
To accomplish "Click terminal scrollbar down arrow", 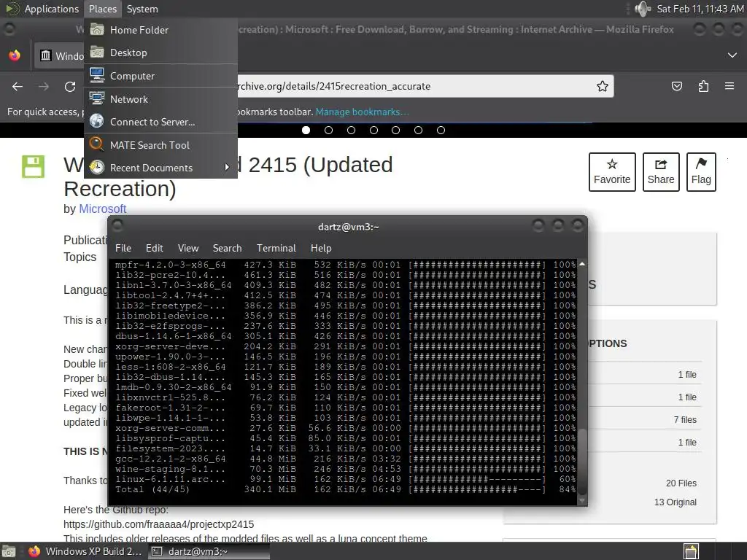I will click(x=581, y=500).
